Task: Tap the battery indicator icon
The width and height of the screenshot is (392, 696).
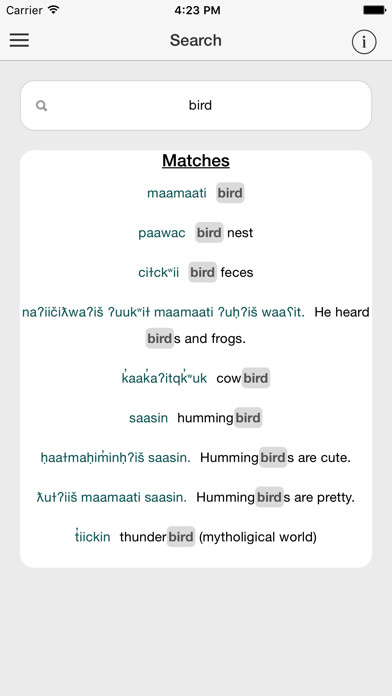Action: (374, 10)
